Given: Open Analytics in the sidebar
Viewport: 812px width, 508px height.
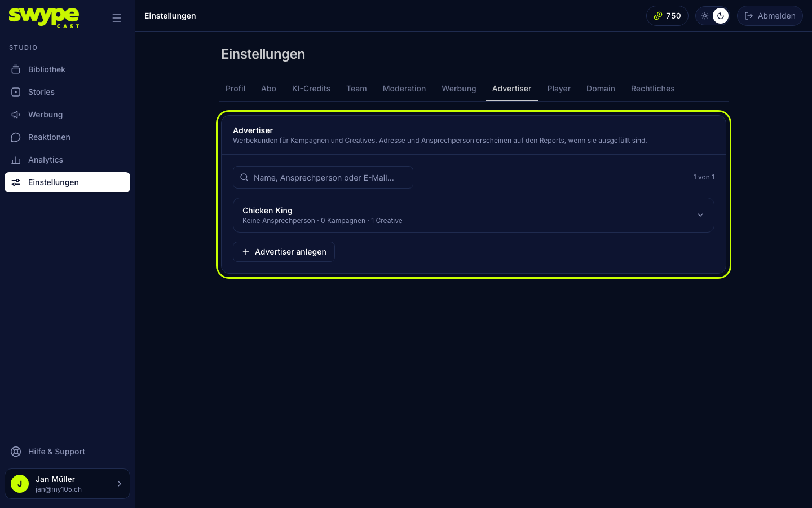Looking at the screenshot, I should click(67, 160).
